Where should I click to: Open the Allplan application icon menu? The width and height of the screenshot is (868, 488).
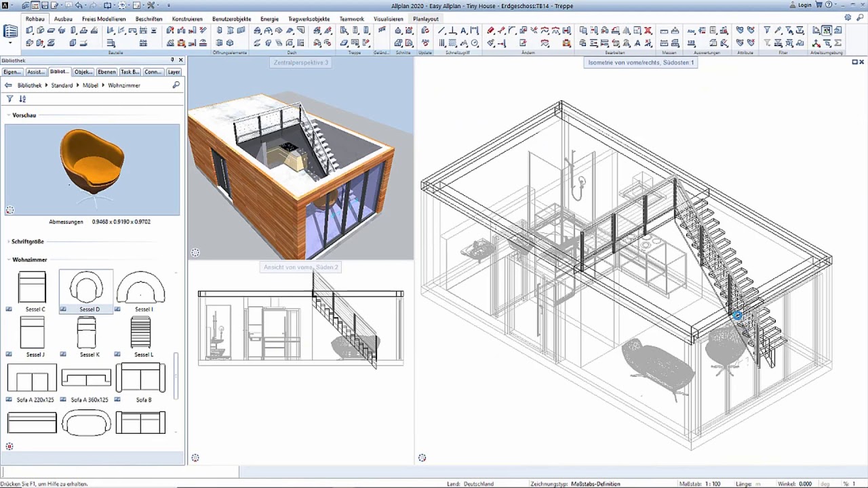click(x=5, y=5)
